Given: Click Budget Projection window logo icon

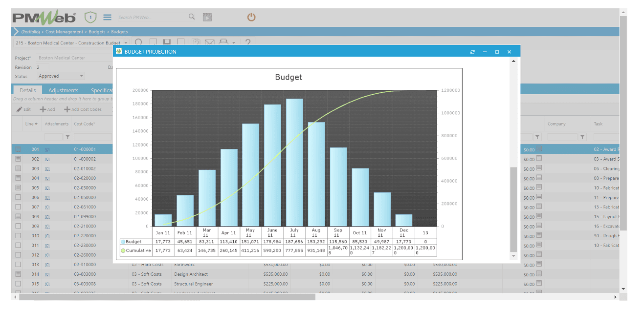Looking at the screenshot, I should tap(119, 51).
